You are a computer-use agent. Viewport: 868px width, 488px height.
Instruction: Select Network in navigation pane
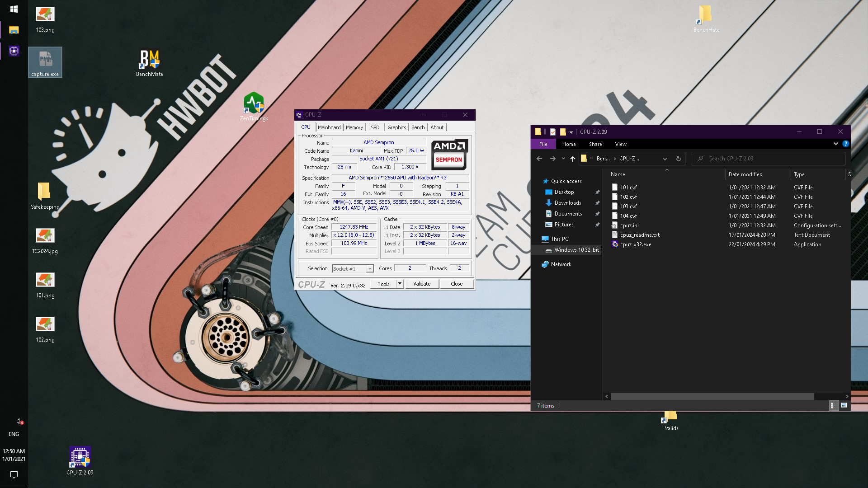[x=561, y=264]
